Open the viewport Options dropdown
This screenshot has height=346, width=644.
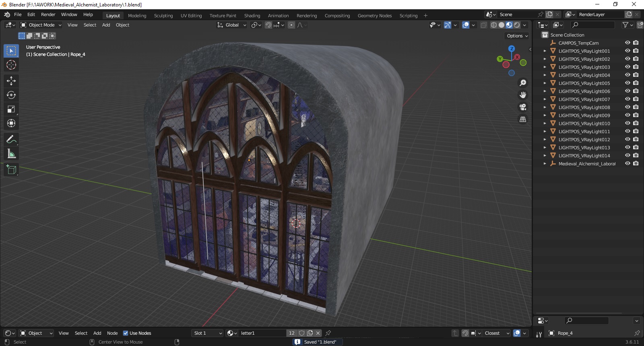517,36
